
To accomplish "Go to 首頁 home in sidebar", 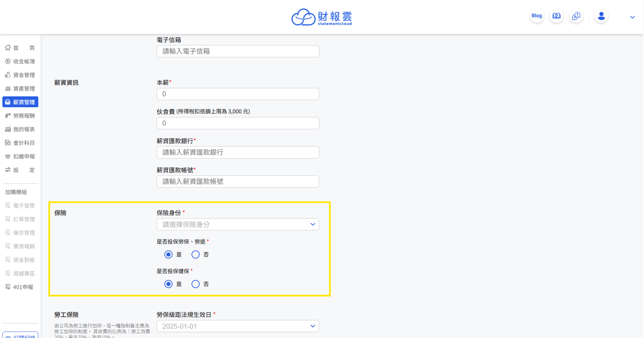I will pyautogui.click(x=20, y=48).
